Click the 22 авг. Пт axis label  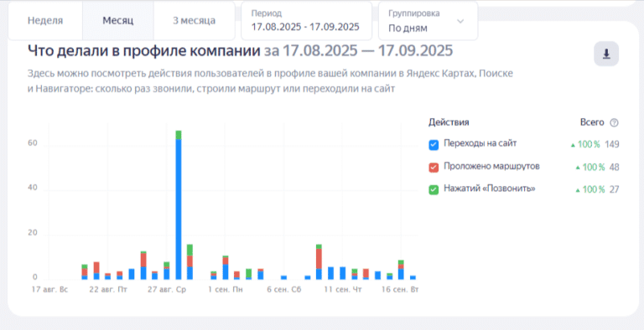click(x=108, y=290)
